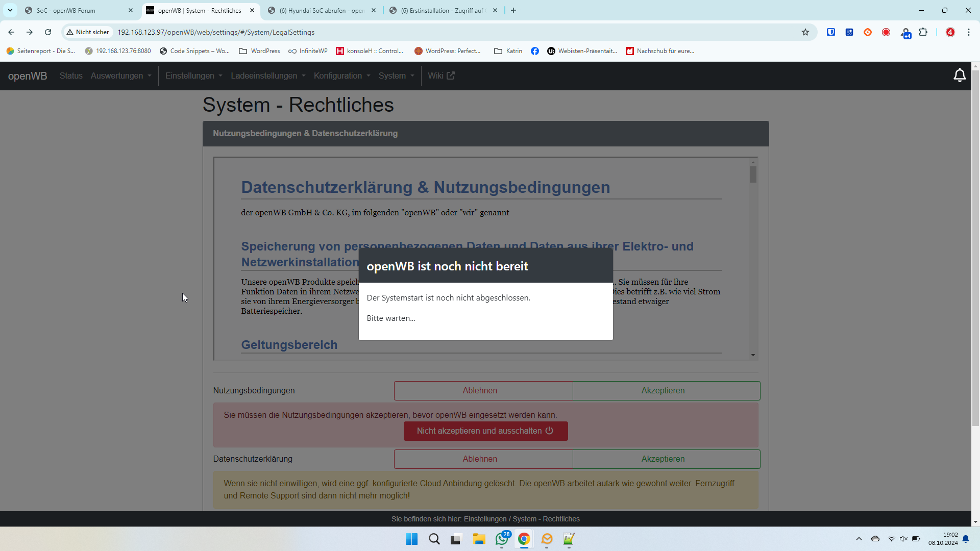Open the tab search chevron at top left
The width and height of the screenshot is (980, 551).
(x=10, y=10)
